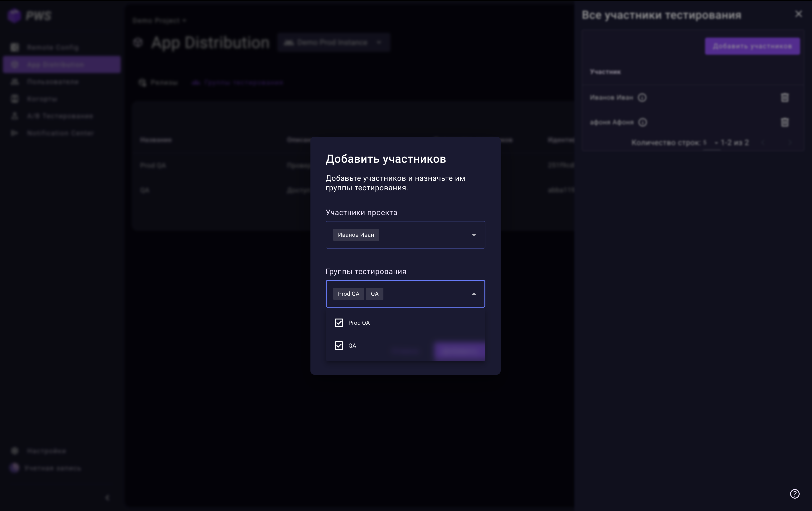The height and width of the screenshot is (511, 812).
Task: Show info icon next to Иванов Иван
Action: coord(642,98)
